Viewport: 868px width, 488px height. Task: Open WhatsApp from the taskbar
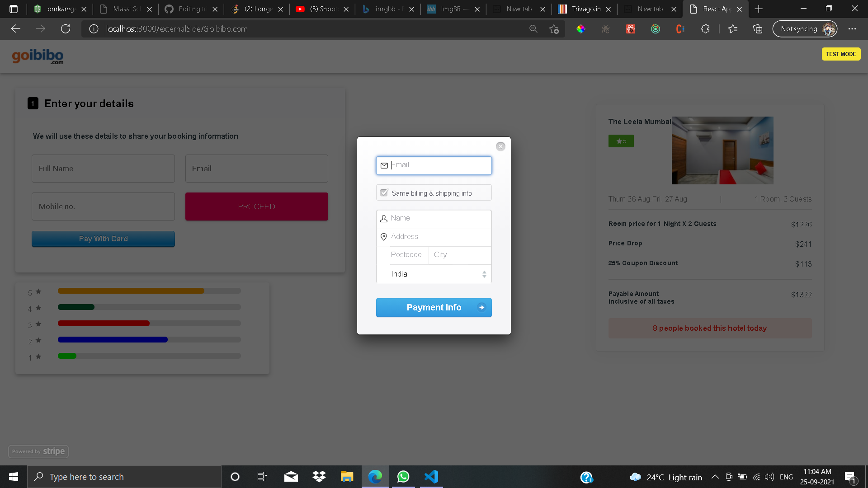[403, 477]
